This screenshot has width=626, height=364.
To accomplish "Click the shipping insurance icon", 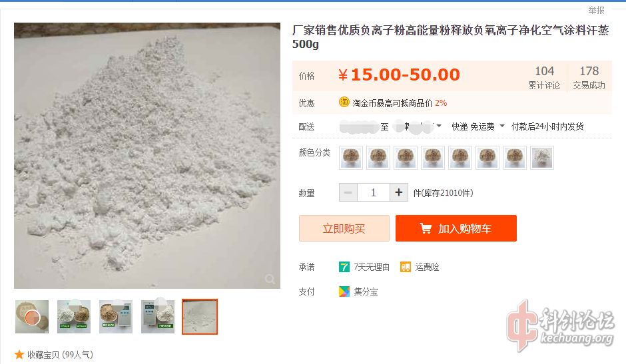I will (x=405, y=267).
